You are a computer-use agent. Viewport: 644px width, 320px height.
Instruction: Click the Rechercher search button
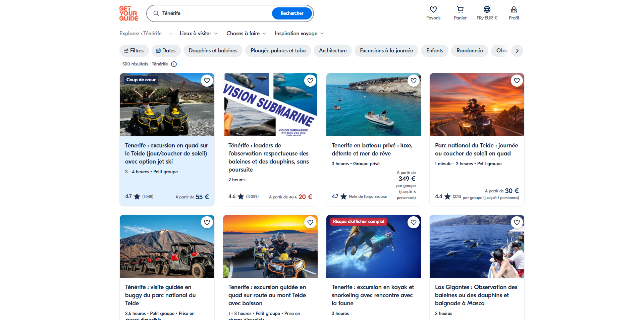coord(292,13)
